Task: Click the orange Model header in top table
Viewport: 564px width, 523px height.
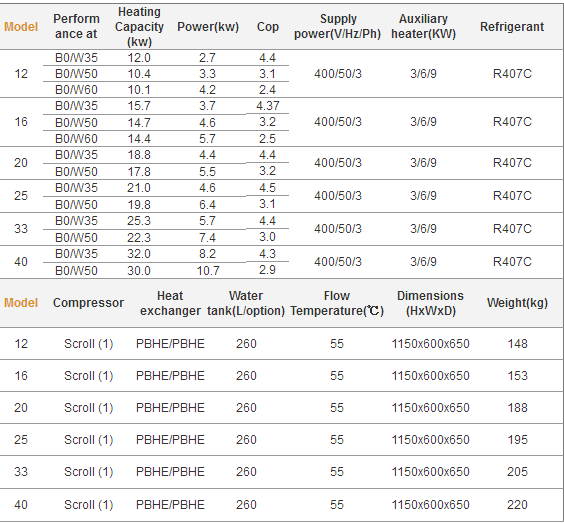Action: pyautogui.click(x=21, y=27)
